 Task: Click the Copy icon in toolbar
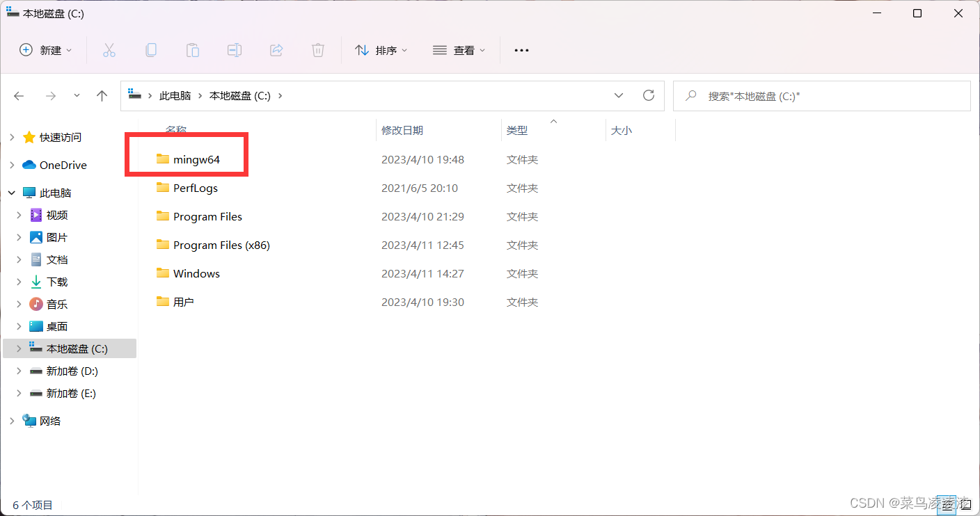[x=151, y=50]
